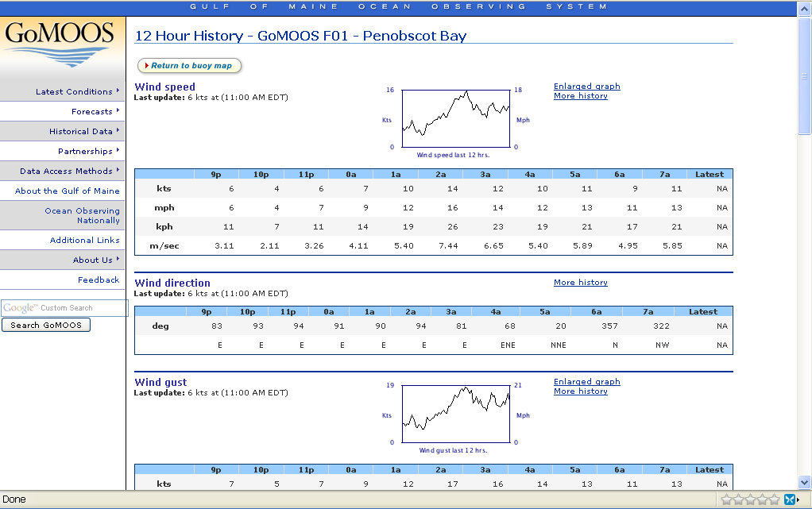
Task: Click the Search GoMOOS button
Action: click(46, 326)
